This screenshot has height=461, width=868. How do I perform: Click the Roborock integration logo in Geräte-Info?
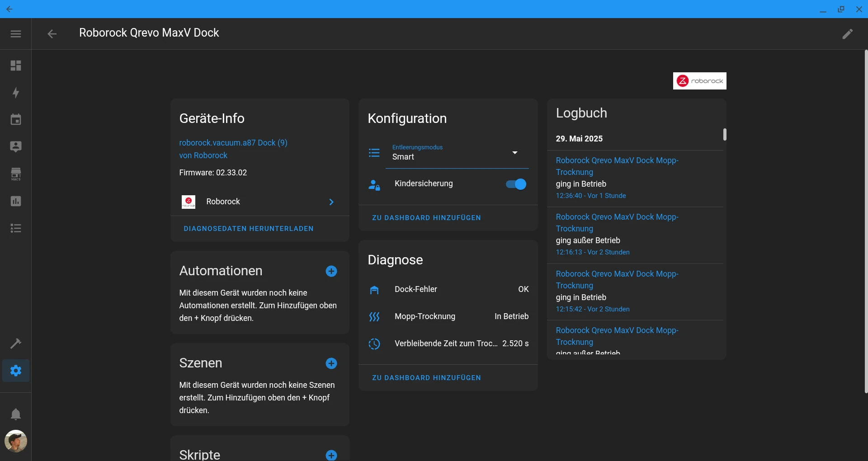point(189,202)
